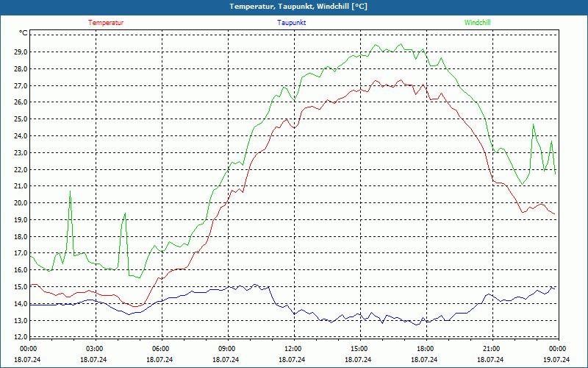Click the 12:00 time axis label

pos(293,349)
